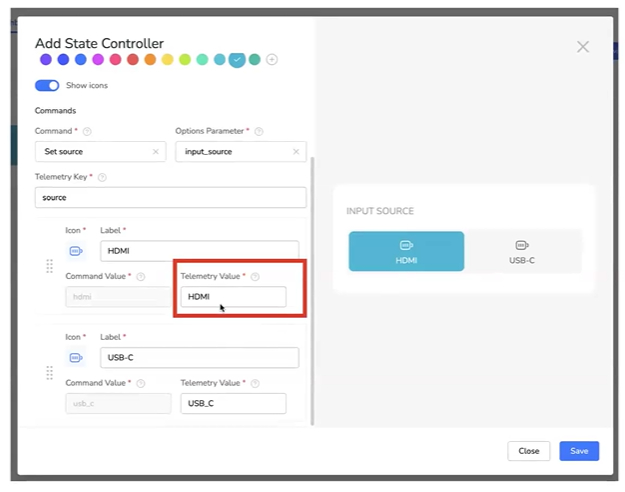Click the Label field containing HDMI
Image resolution: width=625 pixels, height=492 pixels.
[x=200, y=251]
